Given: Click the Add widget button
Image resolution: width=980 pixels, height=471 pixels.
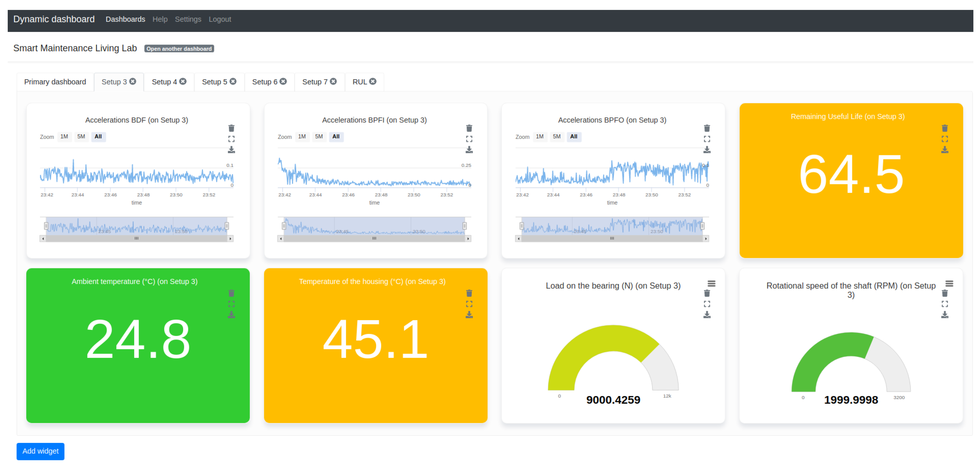Looking at the screenshot, I should pyautogui.click(x=40, y=451).
